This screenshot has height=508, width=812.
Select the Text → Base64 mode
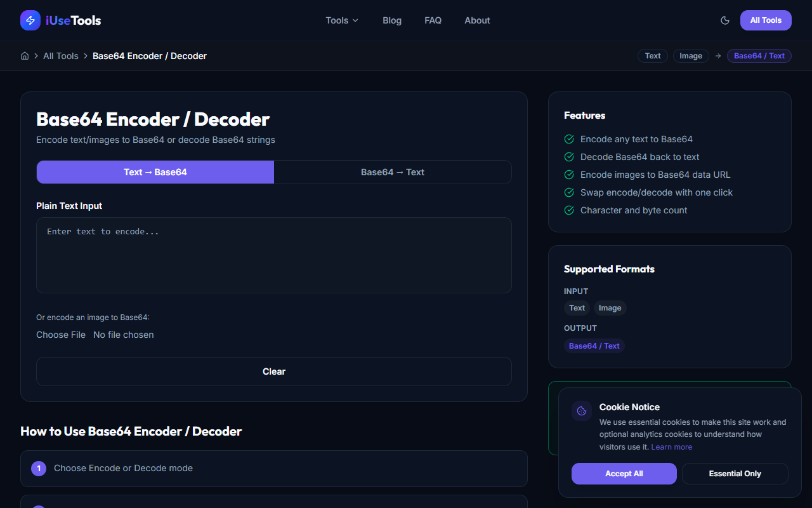coord(155,172)
